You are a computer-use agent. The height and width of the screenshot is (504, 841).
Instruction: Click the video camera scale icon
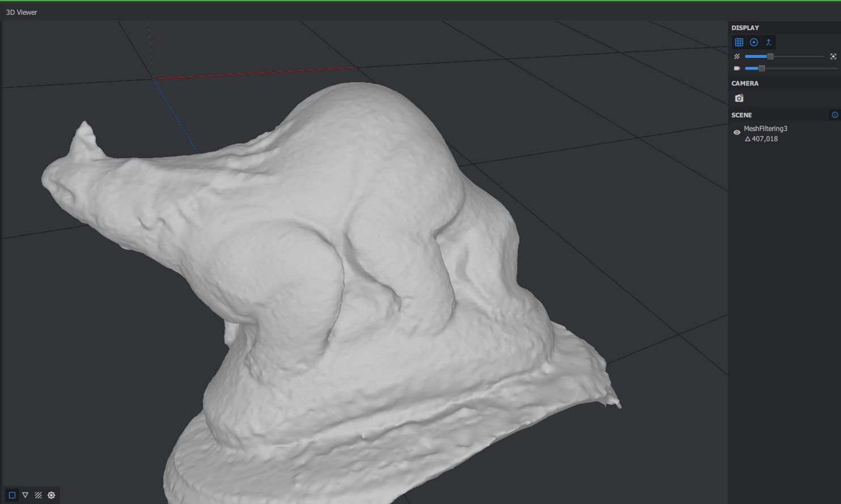pyautogui.click(x=737, y=69)
